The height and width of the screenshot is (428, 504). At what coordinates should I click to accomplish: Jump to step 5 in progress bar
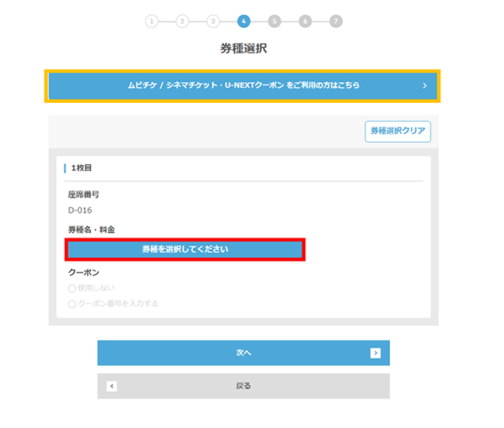pos(274,22)
